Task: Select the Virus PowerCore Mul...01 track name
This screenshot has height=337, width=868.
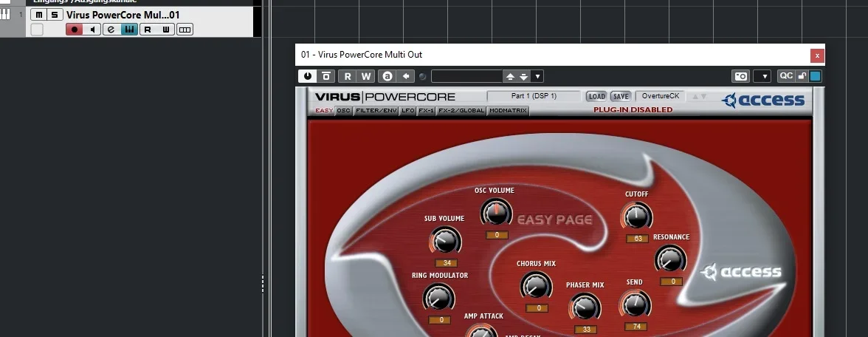Action: [x=123, y=15]
